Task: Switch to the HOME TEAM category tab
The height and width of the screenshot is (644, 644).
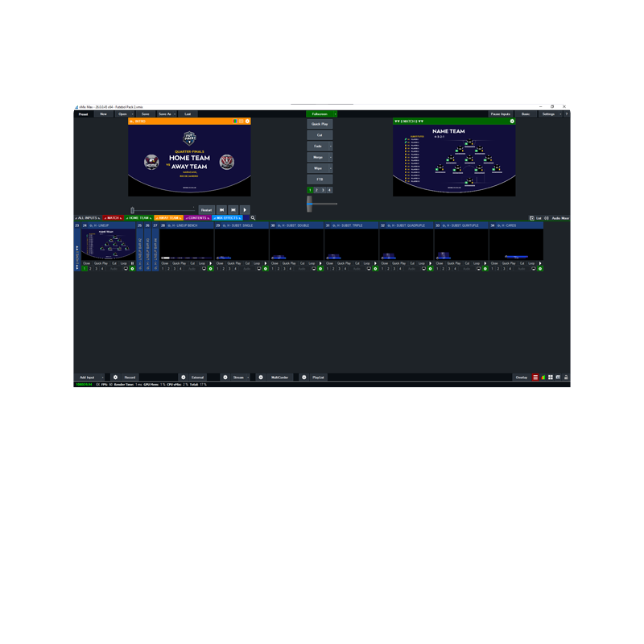Action: [x=138, y=218]
